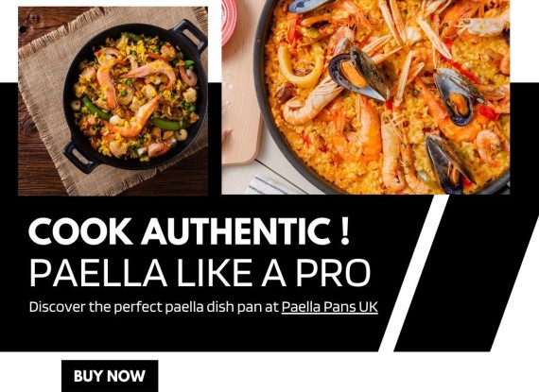
Task: Click the bottom-left handle of the black pan
Action: (x=79, y=157)
